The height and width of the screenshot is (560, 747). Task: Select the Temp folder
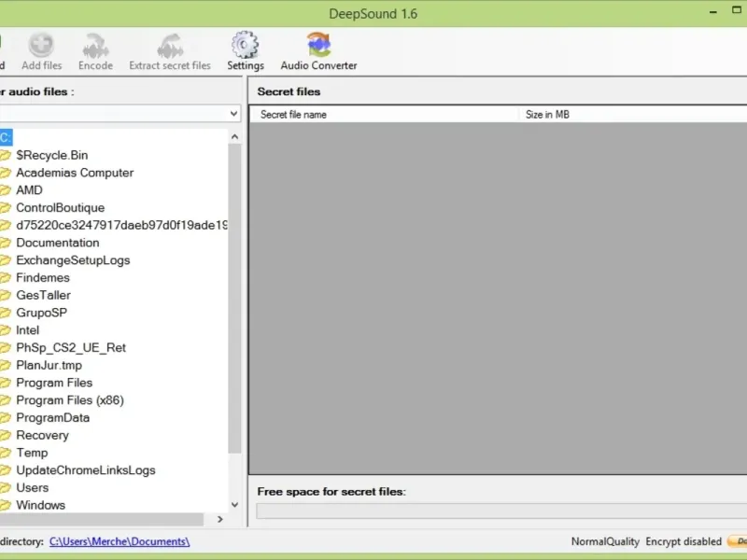point(32,453)
